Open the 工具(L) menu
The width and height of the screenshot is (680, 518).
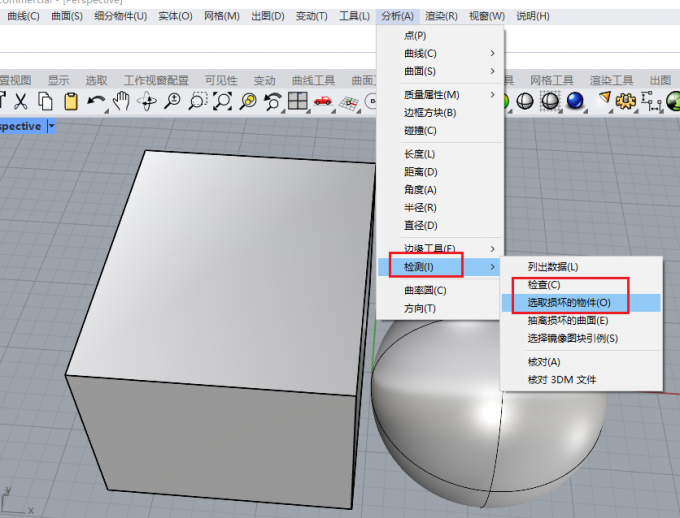click(x=355, y=16)
